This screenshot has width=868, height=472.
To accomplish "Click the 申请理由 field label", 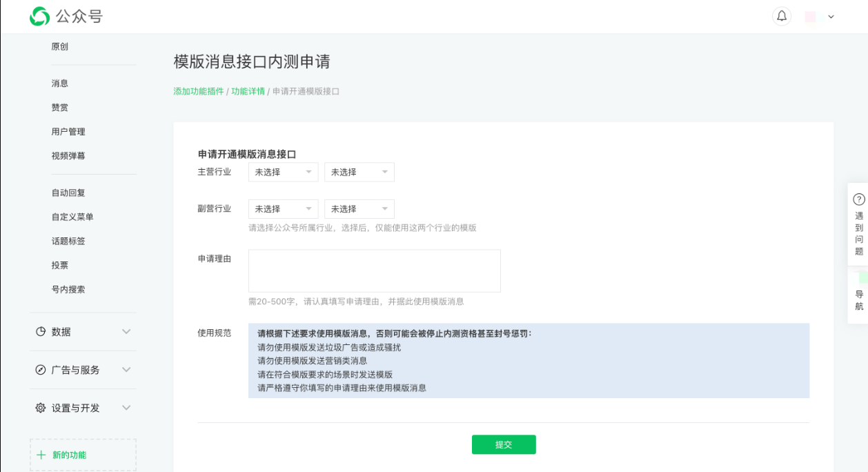I will tap(215, 259).
